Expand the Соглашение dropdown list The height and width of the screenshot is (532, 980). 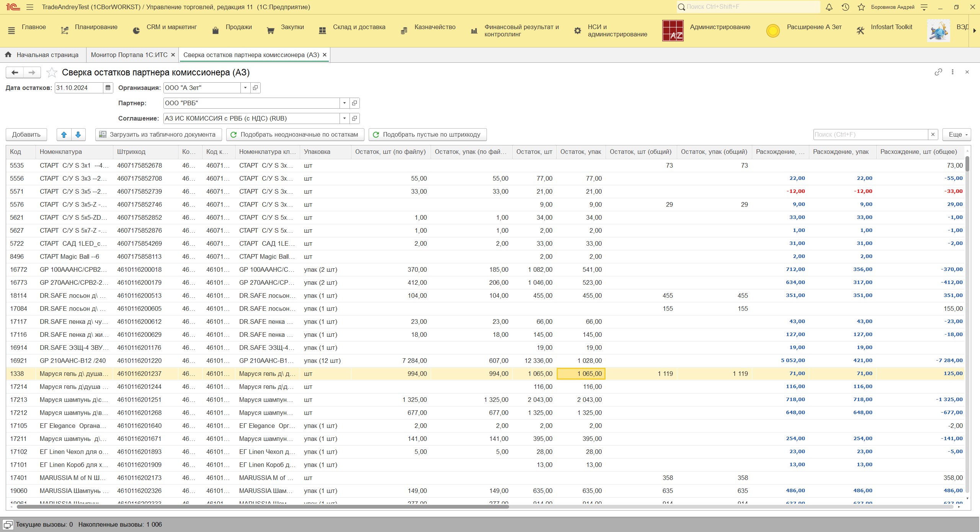344,118
